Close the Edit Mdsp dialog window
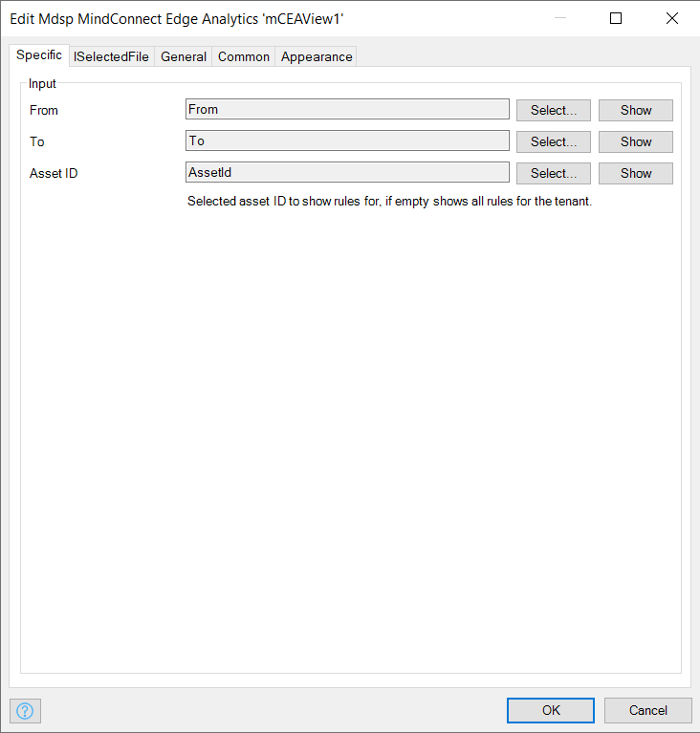The height and width of the screenshot is (733, 700). click(672, 18)
